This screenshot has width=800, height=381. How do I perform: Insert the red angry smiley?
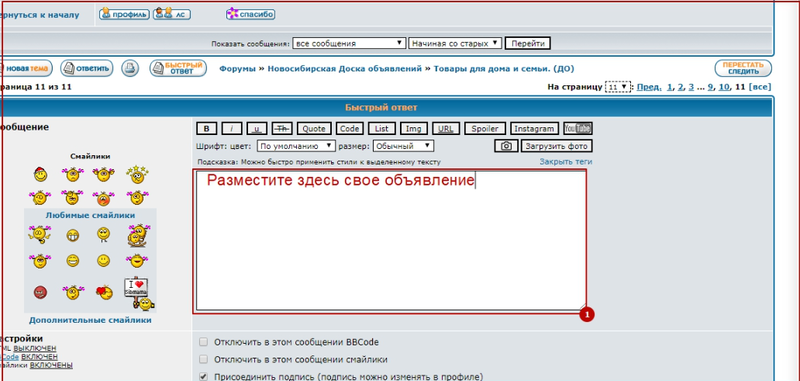40,292
